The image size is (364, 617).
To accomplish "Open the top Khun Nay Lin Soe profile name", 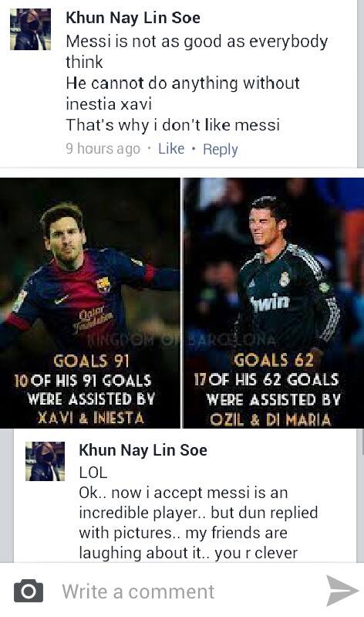I will coord(133,18).
